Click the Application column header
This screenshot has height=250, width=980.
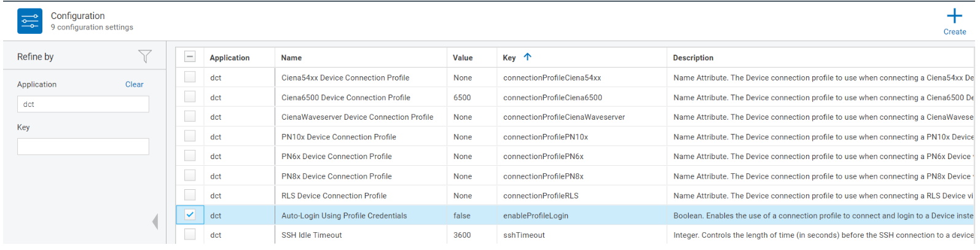tap(230, 58)
